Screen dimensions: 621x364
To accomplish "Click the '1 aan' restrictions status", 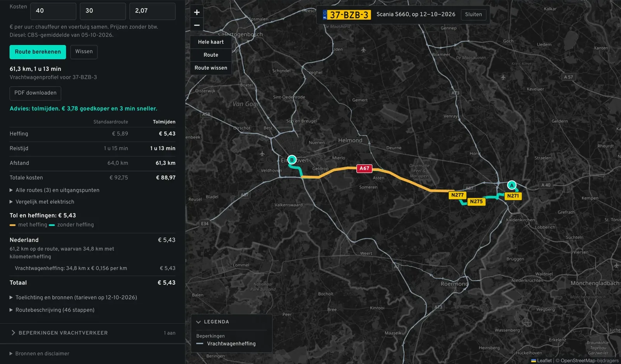I will coord(170,333).
